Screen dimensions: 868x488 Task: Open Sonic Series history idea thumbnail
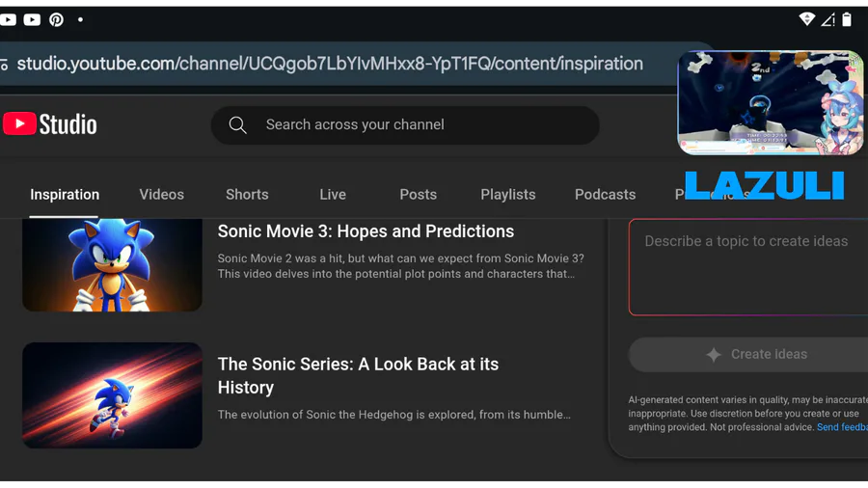[112, 395]
